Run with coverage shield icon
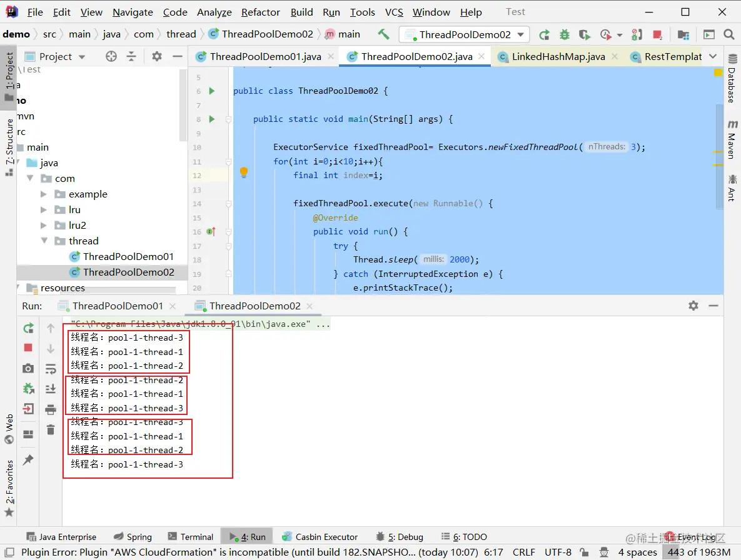 pyautogui.click(x=585, y=34)
